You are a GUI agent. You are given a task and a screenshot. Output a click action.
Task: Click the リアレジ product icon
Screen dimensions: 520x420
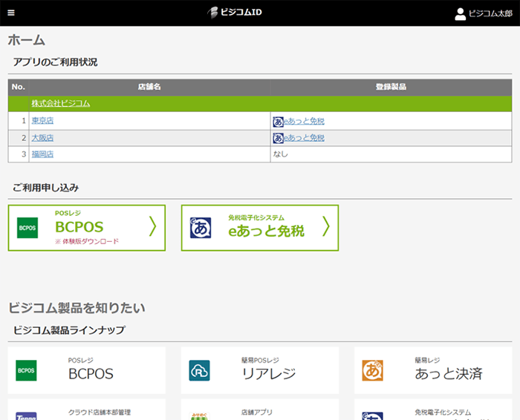[200, 370]
